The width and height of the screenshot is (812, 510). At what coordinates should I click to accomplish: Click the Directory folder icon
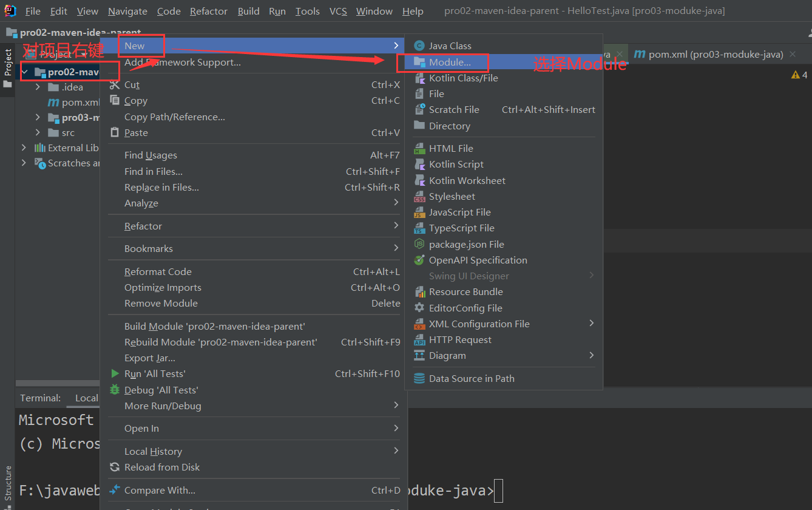419,126
